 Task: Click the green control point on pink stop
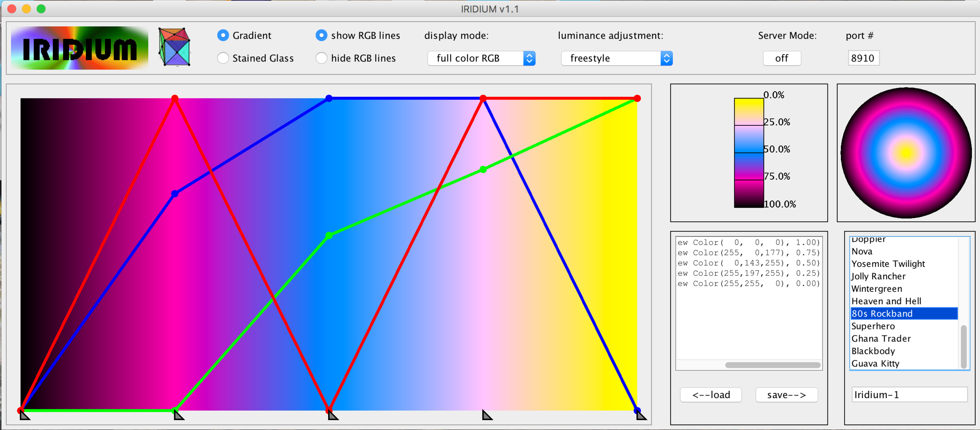(x=483, y=170)
